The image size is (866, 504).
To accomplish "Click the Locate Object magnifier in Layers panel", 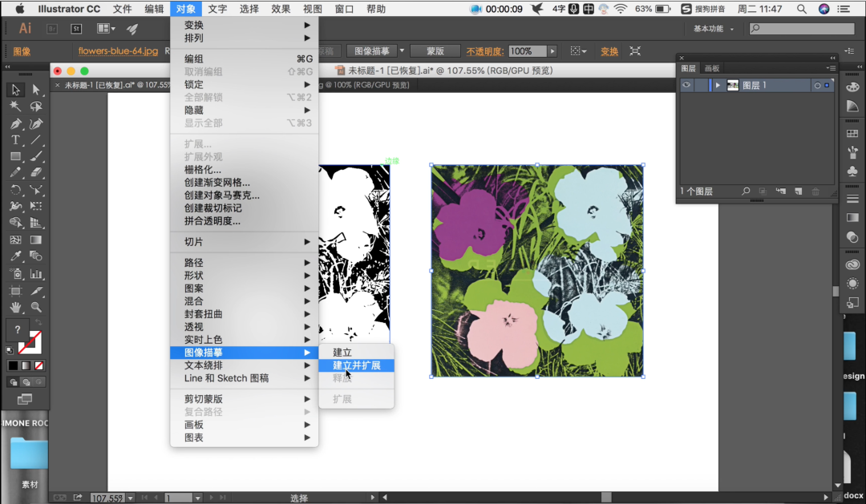I will [746, 191].
